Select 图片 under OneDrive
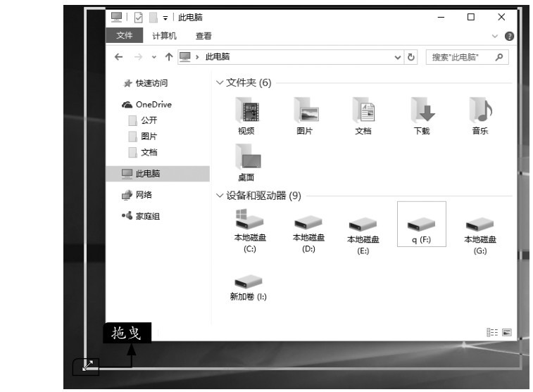This screenshot has width=533, height=392. (x=143, y=137)
